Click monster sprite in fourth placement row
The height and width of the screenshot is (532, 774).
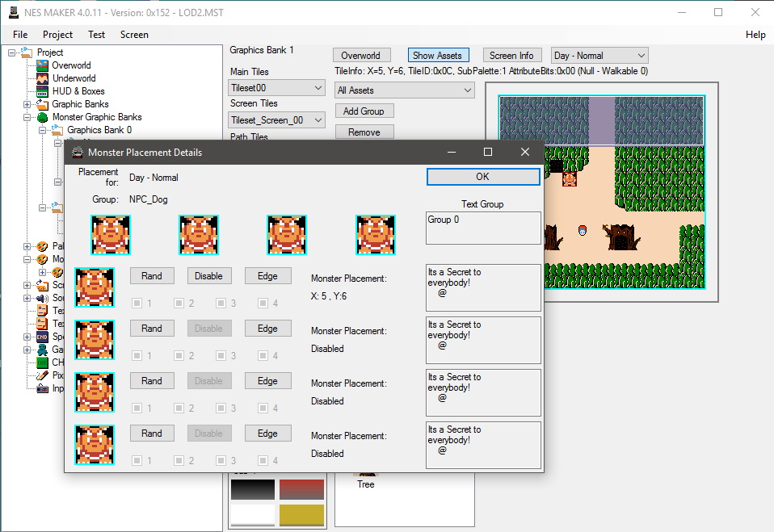(95, 445)
